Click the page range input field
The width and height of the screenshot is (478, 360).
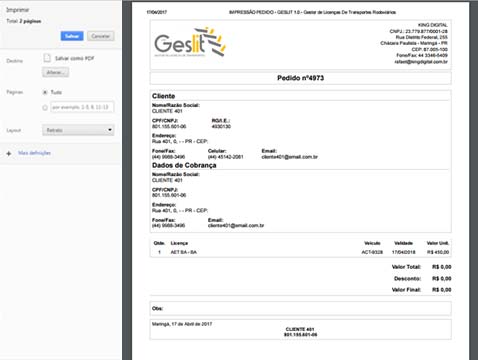click(x=82, y=107)
